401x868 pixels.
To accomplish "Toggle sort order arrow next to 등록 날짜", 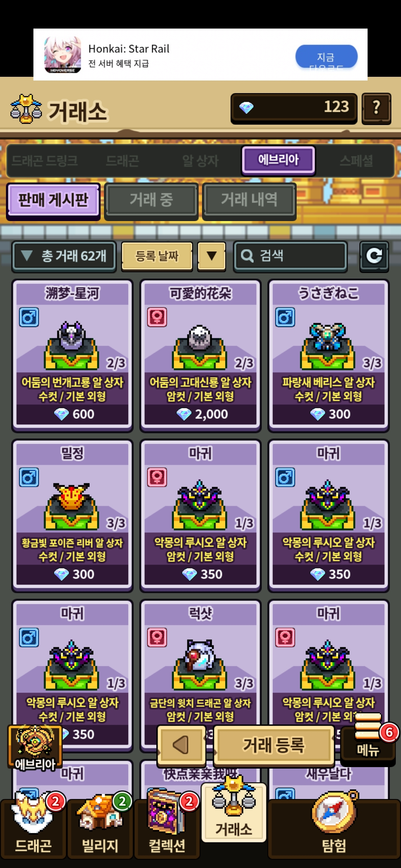I will [212, 256].
